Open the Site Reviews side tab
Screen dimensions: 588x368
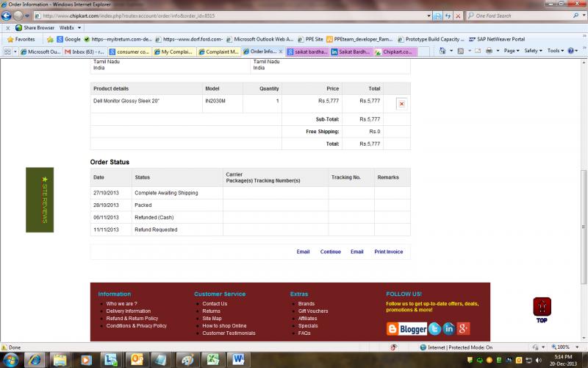[40, 199]
